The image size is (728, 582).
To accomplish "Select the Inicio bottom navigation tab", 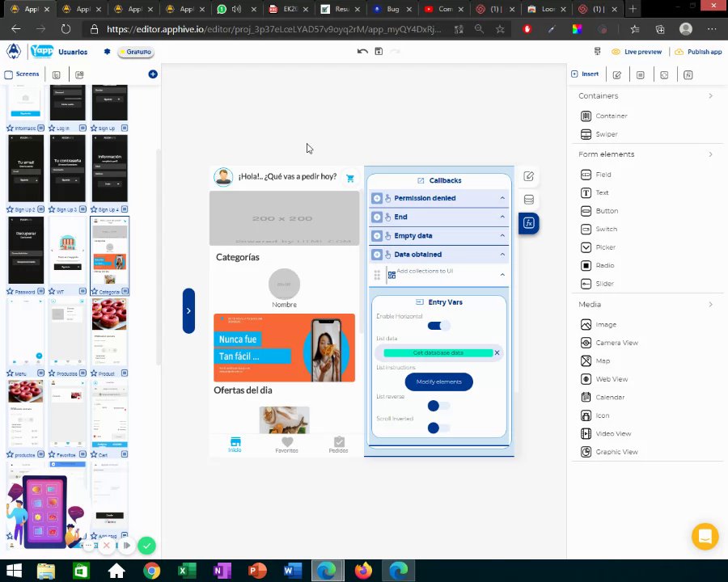I will (235, 445).
